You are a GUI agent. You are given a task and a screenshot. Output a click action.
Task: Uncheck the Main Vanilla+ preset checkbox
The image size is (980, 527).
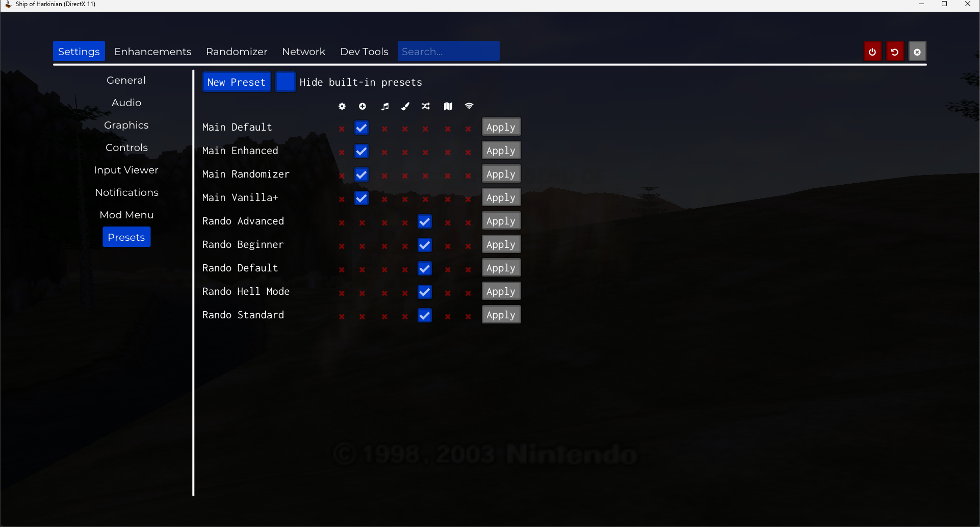pos(362,198)
